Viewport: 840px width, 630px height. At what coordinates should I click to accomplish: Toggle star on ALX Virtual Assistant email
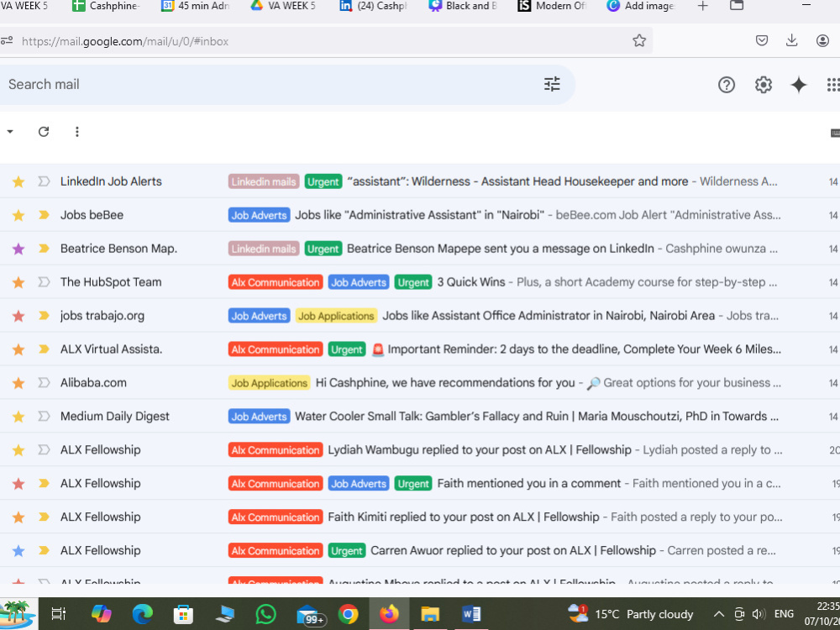[18, 349]
